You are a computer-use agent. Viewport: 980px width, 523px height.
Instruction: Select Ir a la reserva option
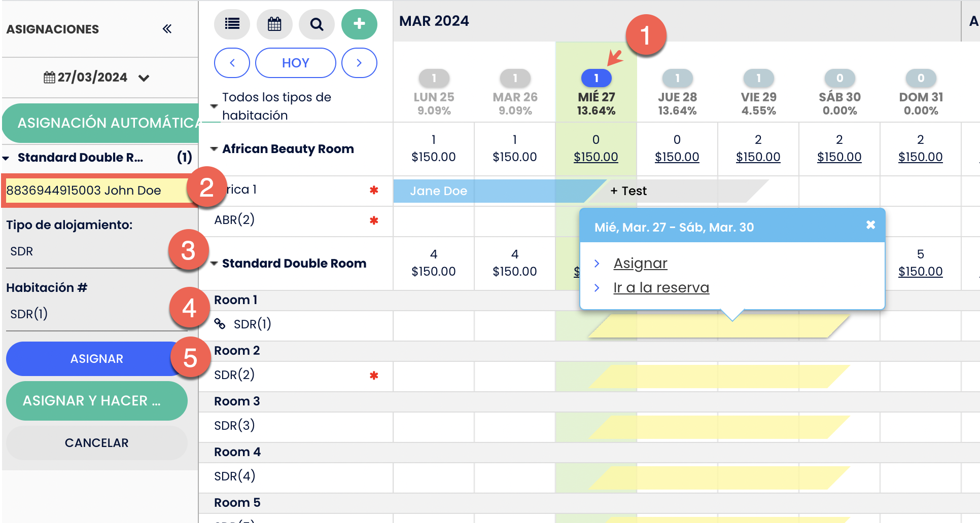click(x=661, y=288)
